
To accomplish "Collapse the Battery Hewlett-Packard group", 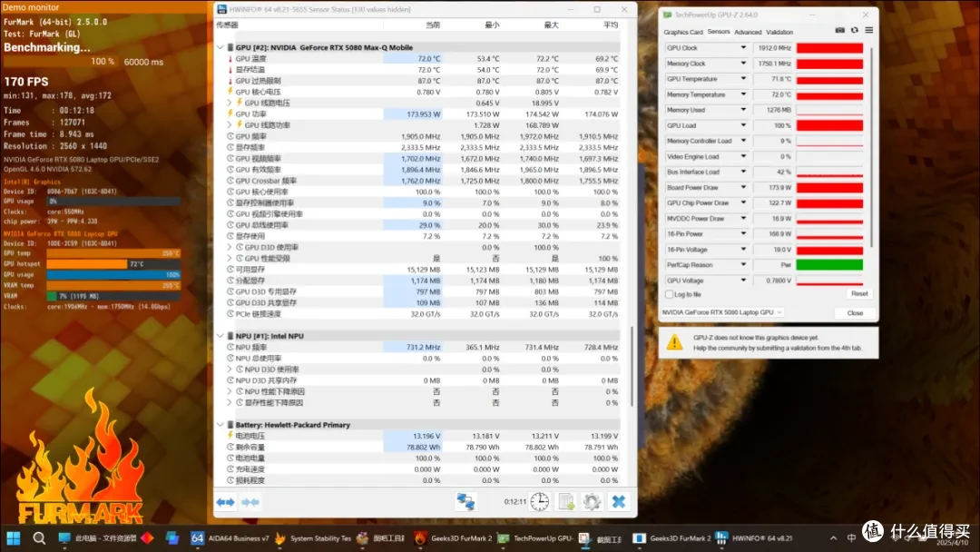I will coord(220,425).
